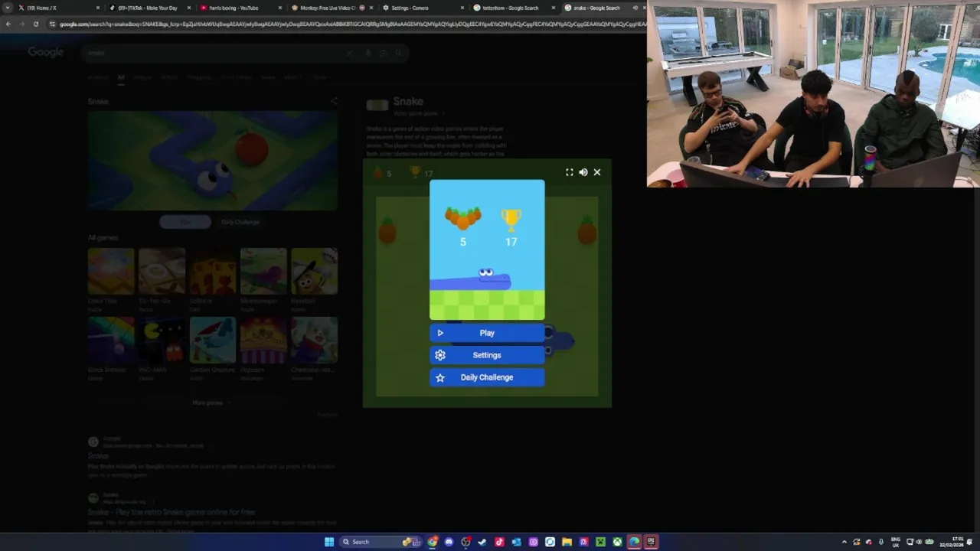The width and height of the screenshot is (980, 551).
Task: Open the PAC-MAN game thumbnail
Action: tap(162, 341)
